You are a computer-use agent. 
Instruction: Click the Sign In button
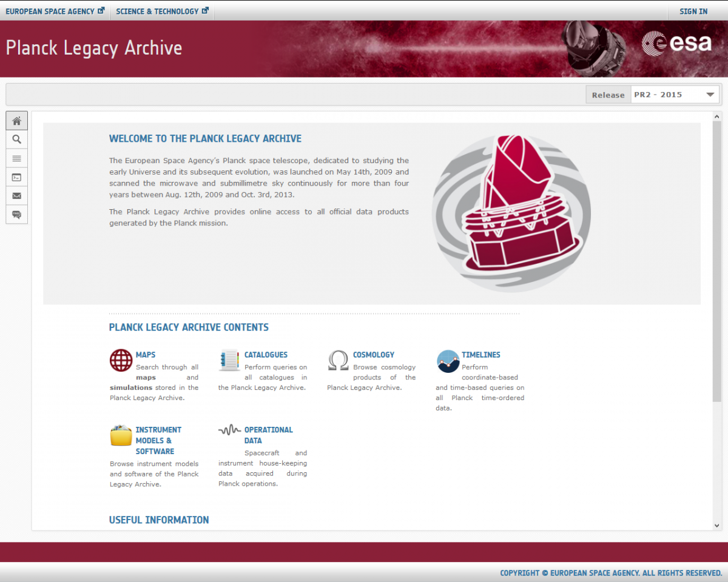coord(693,11)
